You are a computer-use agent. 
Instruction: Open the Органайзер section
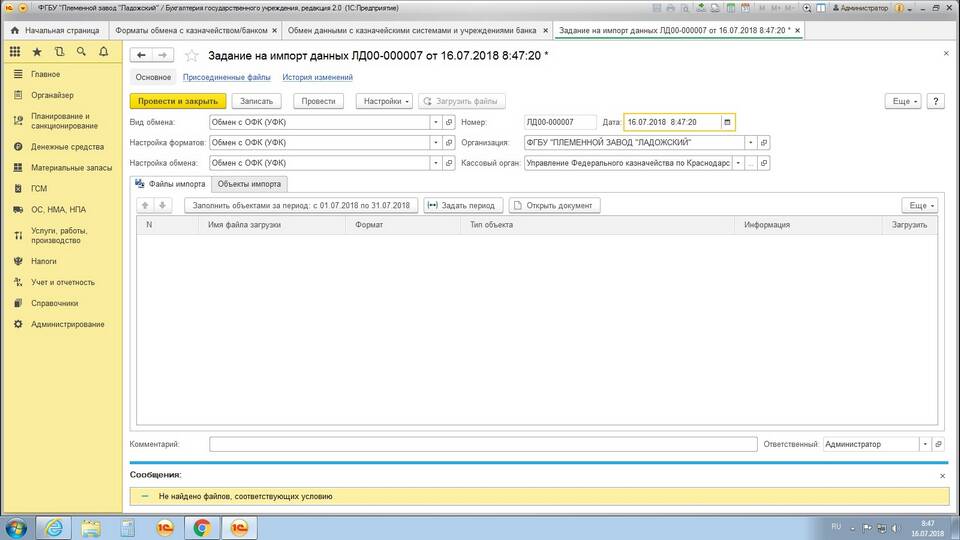click(52, 95)
